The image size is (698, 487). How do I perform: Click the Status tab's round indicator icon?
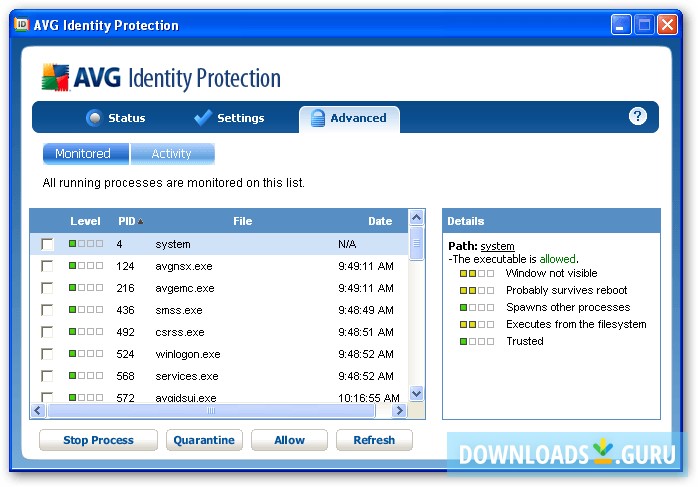94,118
